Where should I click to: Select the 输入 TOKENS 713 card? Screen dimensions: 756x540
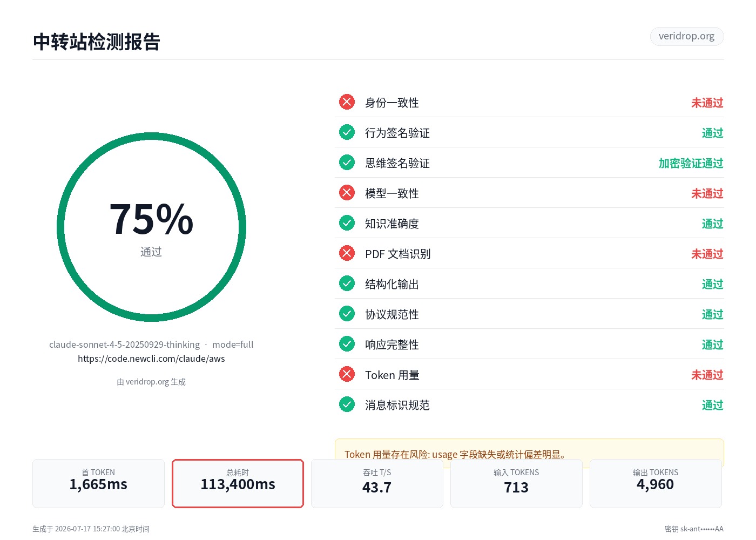(x=516, y=483)
